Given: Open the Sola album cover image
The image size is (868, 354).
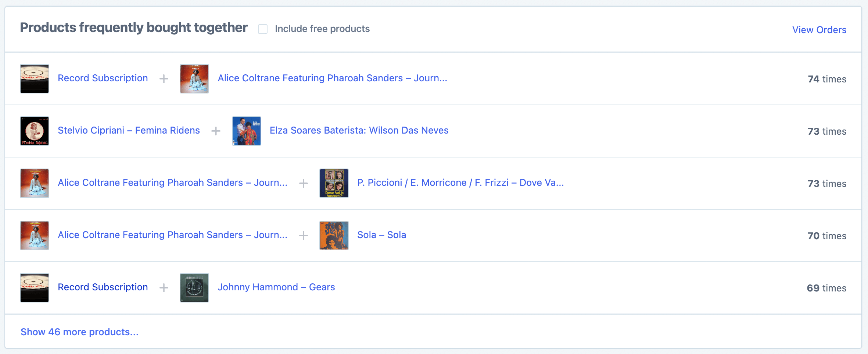Looking at the screenshot, I should (334, 235).
